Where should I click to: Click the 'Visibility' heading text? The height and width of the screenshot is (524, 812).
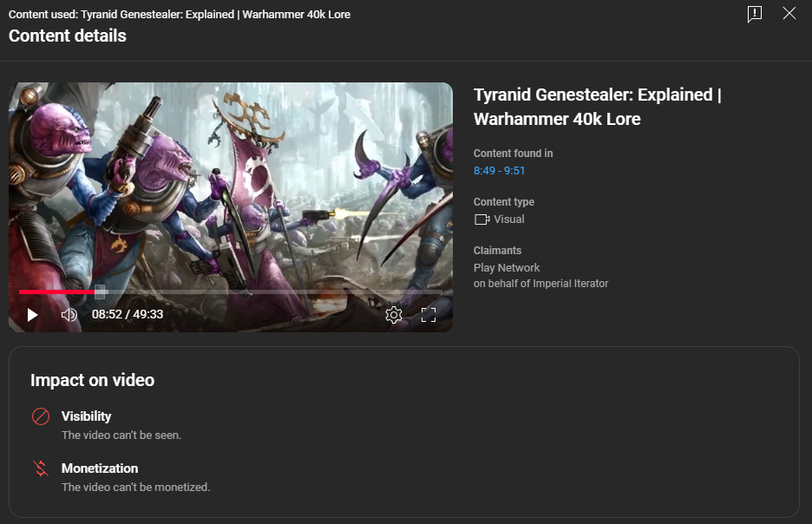tap(87, 416)
